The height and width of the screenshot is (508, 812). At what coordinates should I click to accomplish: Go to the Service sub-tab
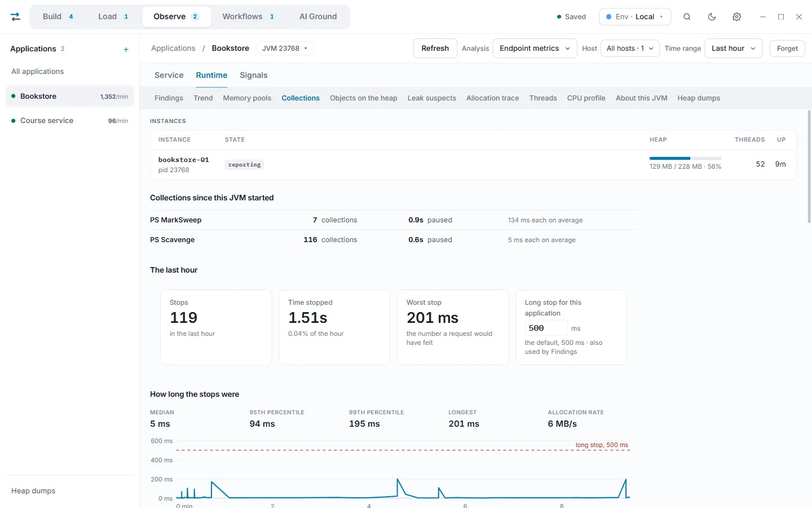[169, 75]
